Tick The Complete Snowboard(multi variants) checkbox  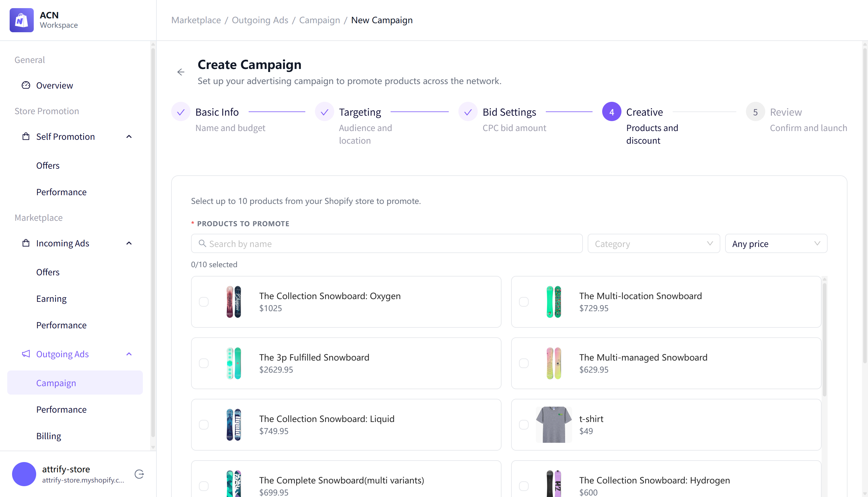[204, 486]
